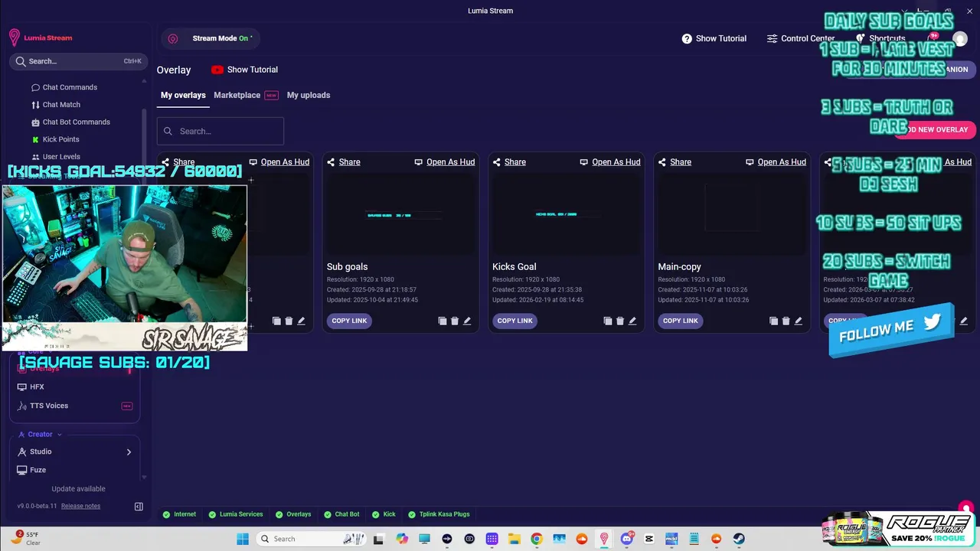Expand the Studio submenu chevron

129,452
